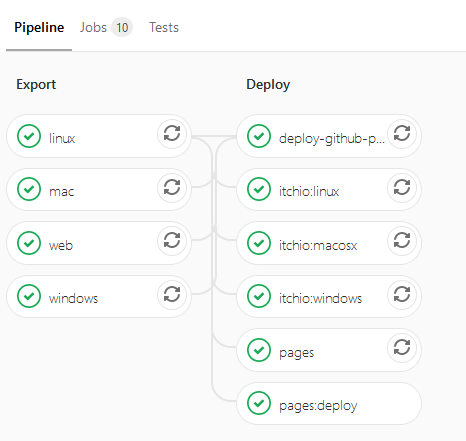
Task: Retry the itchio:linux deploy job
Action: click(402, 187)
